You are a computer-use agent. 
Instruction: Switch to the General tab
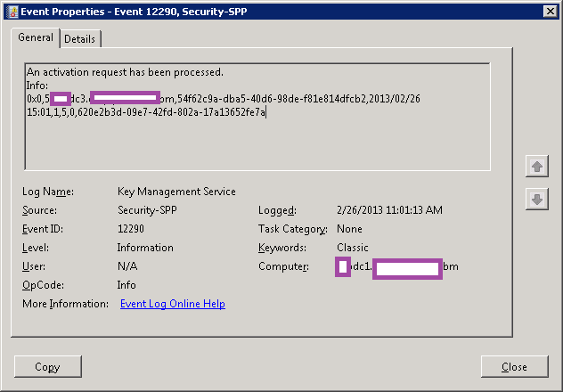tap(37, 37)
